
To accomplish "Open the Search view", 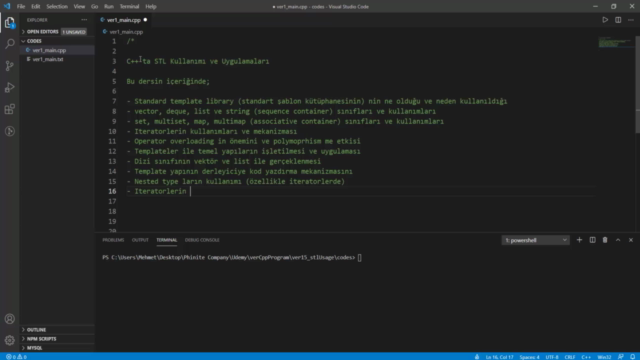I will [10, 44].
